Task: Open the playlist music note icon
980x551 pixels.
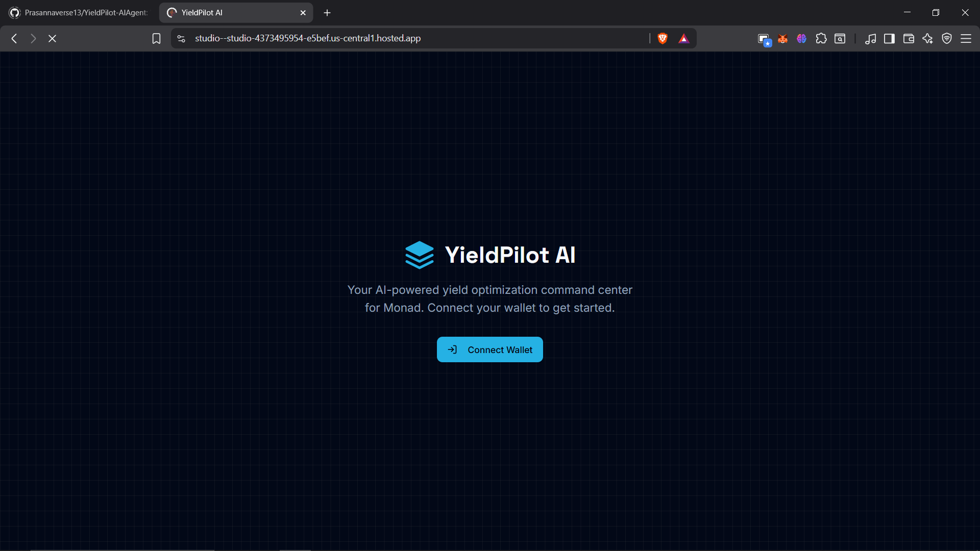Action: (870, 38)
